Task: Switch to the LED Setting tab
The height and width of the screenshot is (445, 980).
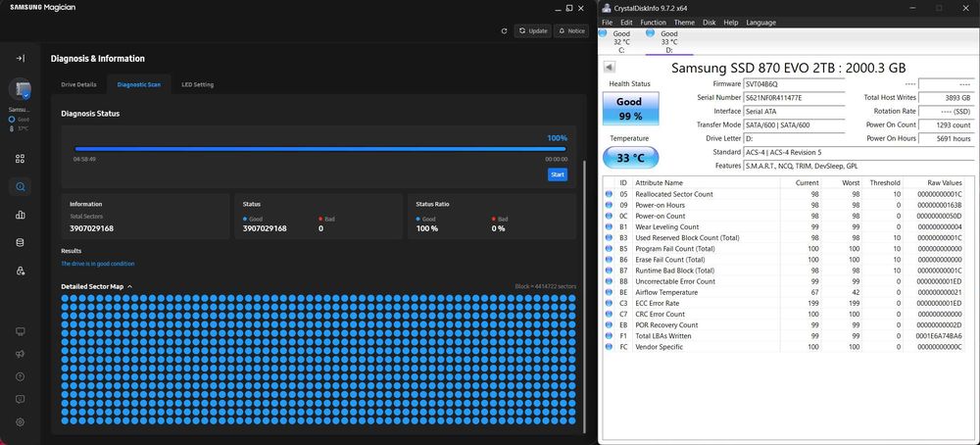Action: [x=198, y=84]
